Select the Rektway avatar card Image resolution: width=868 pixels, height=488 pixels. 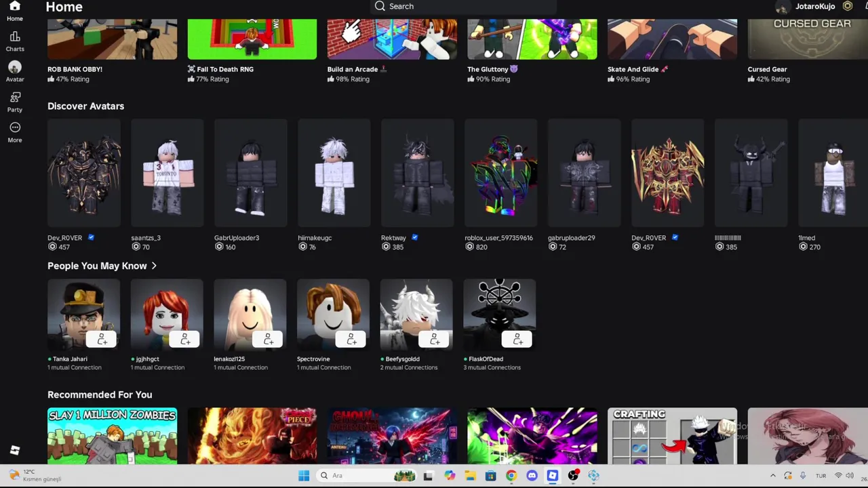418,174
